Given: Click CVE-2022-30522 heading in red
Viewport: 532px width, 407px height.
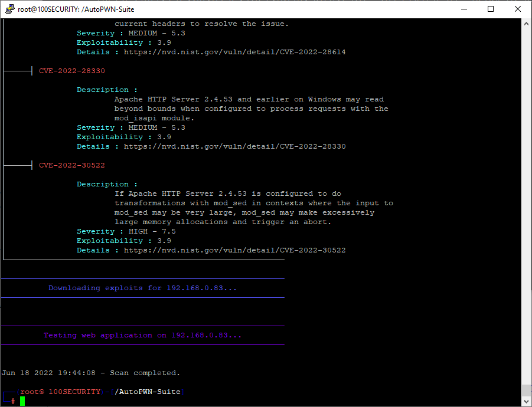Looking at the screenshot, I should point(72,165).
